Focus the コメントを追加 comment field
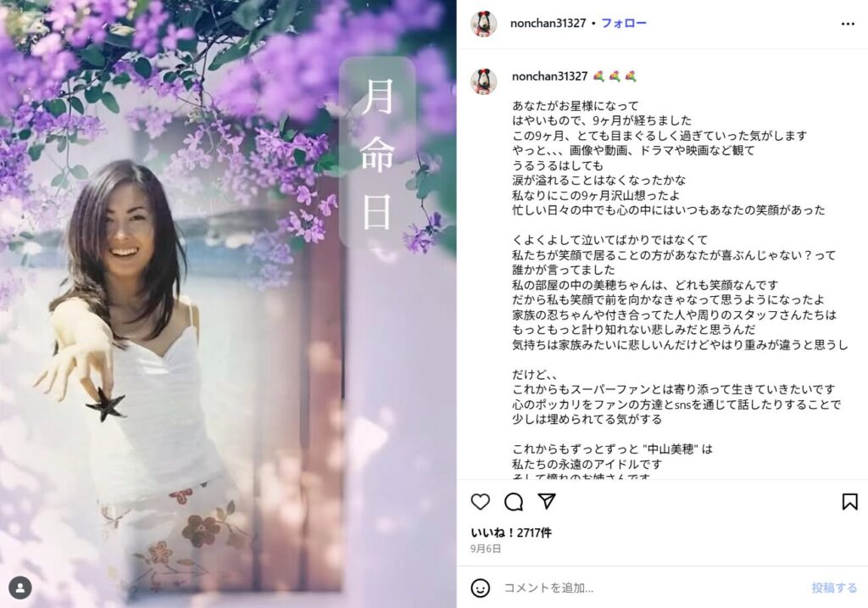Image resolution: width=868 pixels, height=608 pixels. coord(654,588)
